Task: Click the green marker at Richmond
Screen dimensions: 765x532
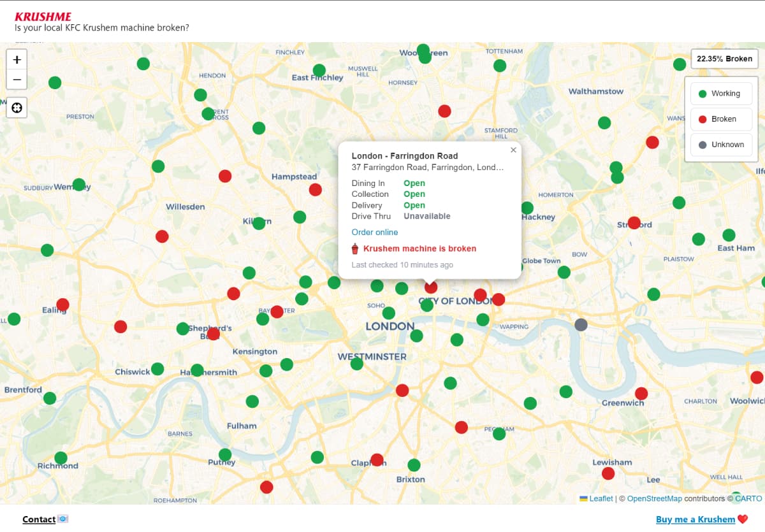Action: pos(61,458)
